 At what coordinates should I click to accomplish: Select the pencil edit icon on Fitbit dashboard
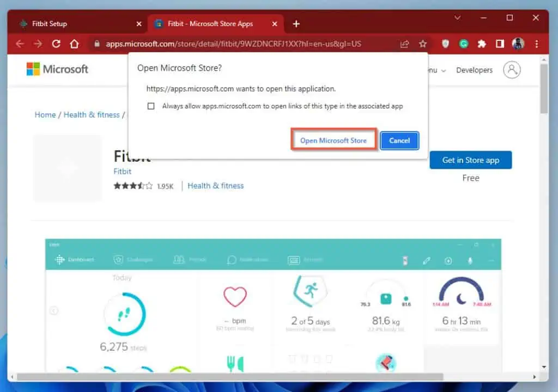pos(427,261)
